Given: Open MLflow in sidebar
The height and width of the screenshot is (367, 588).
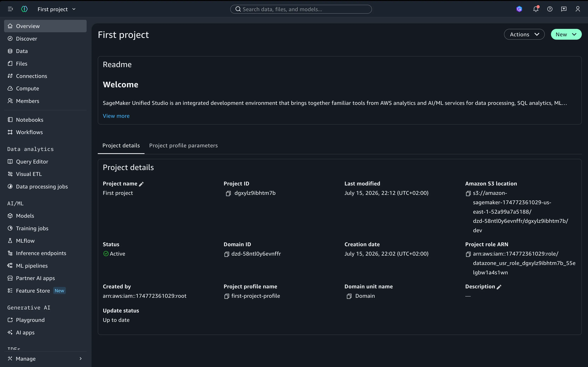Looking at the screenshot, I should pos(45,241).
